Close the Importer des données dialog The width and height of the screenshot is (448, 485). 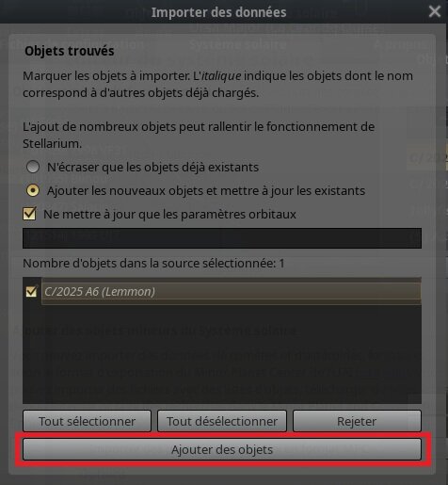coord(435,12)
